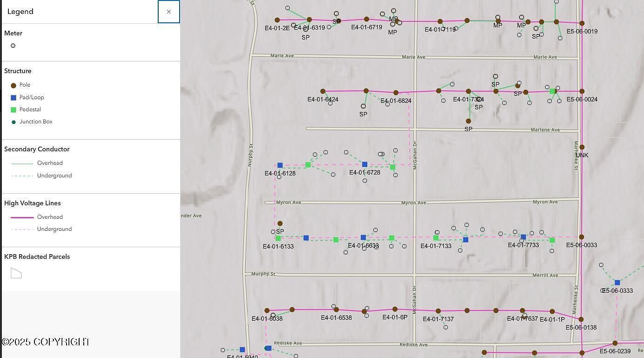Click the Meter symbol in legend
Screen dimensions: 644x358
[13, 46]
